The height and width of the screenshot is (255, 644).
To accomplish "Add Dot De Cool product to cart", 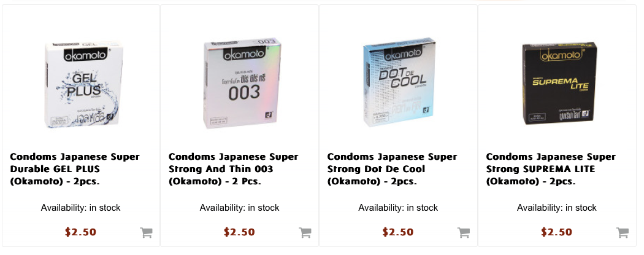I will click(464, 232).
